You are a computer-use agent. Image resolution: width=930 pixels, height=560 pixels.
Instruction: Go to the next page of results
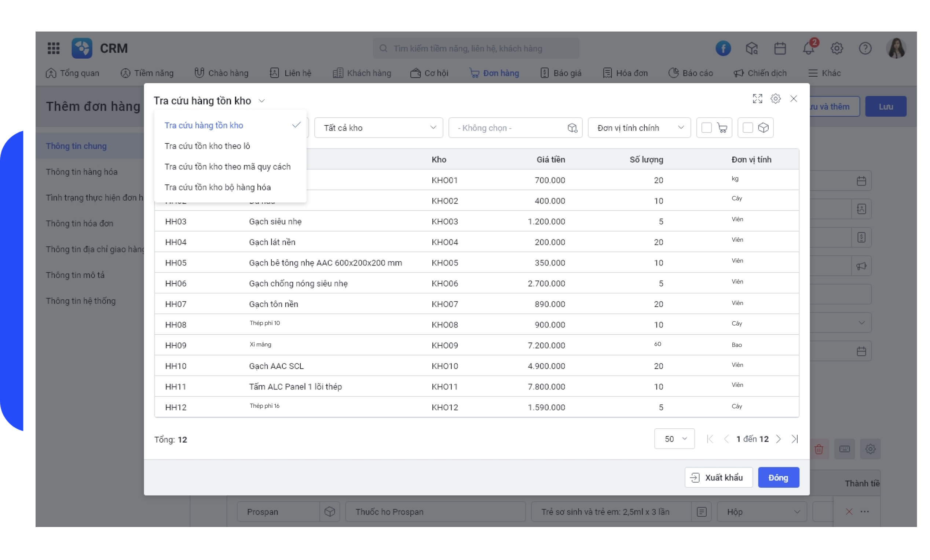(x=778, y=439)
